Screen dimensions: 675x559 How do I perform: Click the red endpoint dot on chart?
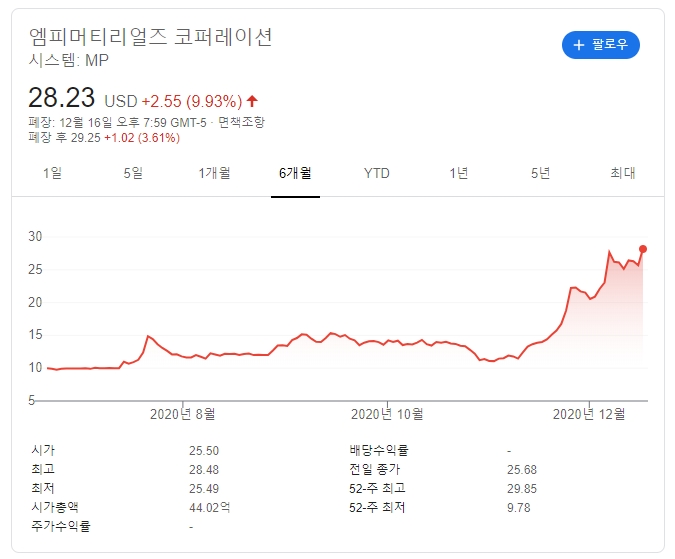[643, 249]
